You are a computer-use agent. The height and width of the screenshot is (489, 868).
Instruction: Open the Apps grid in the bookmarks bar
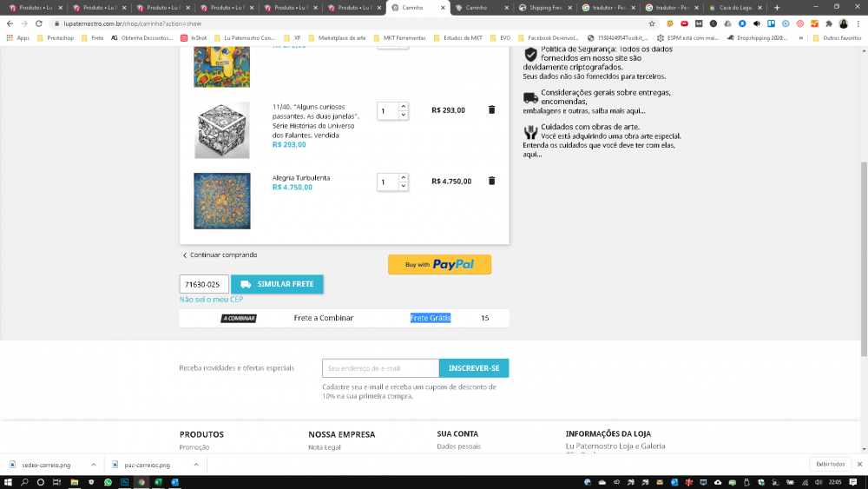(17, 38)
